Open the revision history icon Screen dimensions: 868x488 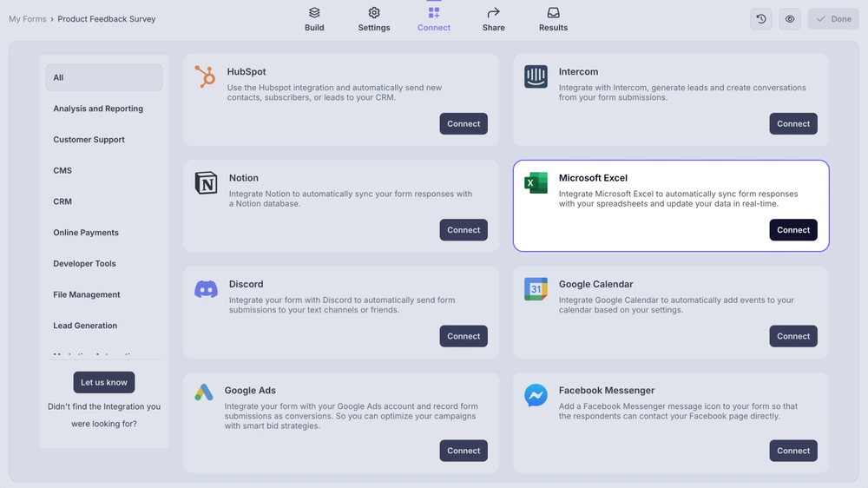tap(761, 19)
